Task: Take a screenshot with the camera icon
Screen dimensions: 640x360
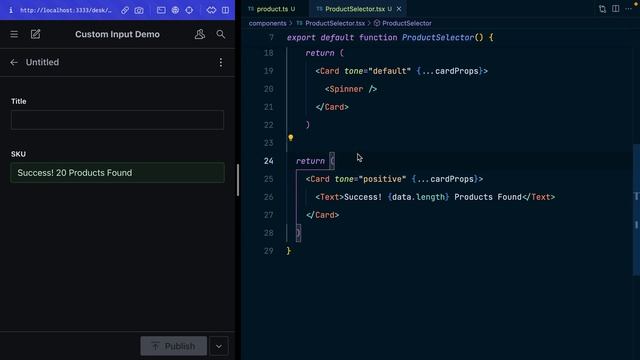Action: 139,10
